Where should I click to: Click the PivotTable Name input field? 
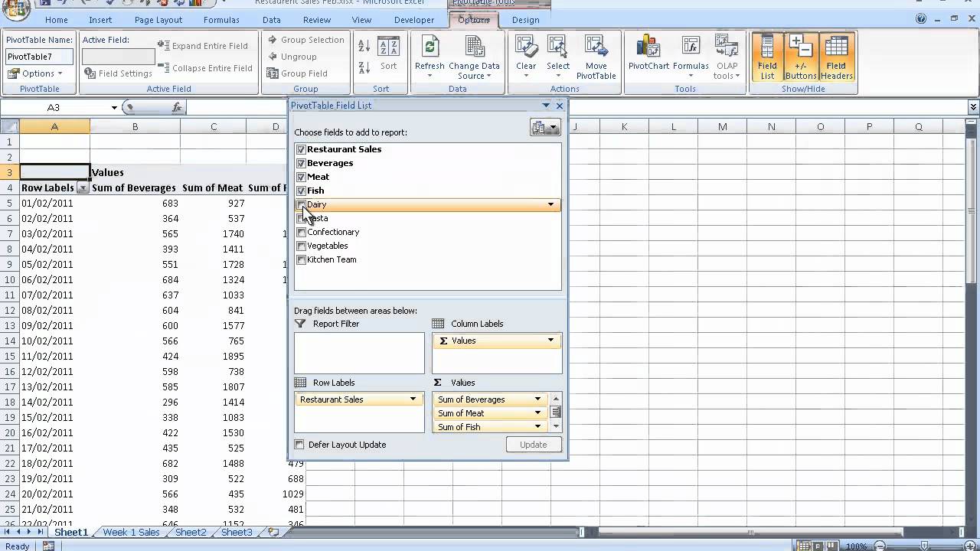(39, 57)
